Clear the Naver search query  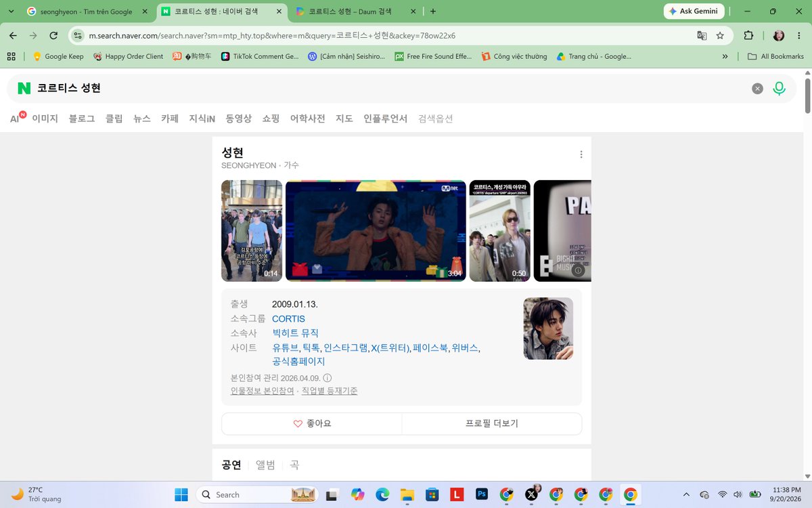coord(758,88)
